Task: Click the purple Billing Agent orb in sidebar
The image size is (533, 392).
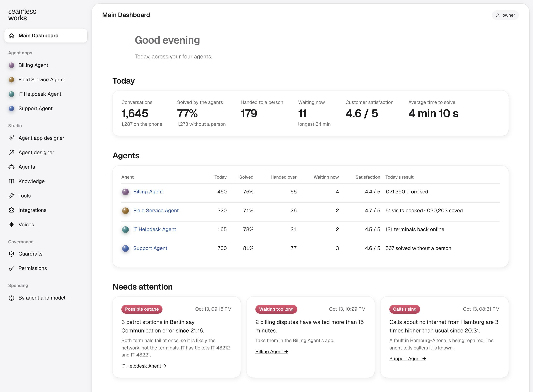Action: [11, 65]
